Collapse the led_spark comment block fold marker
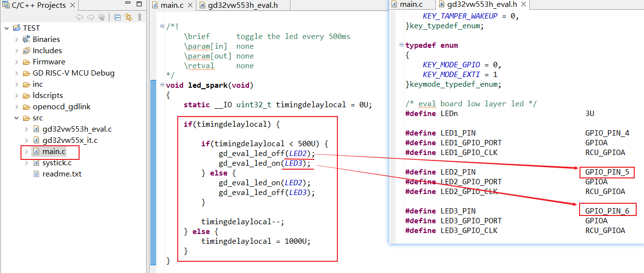The height and width of the screenshot is (273, 644). [x=162, y=27]
